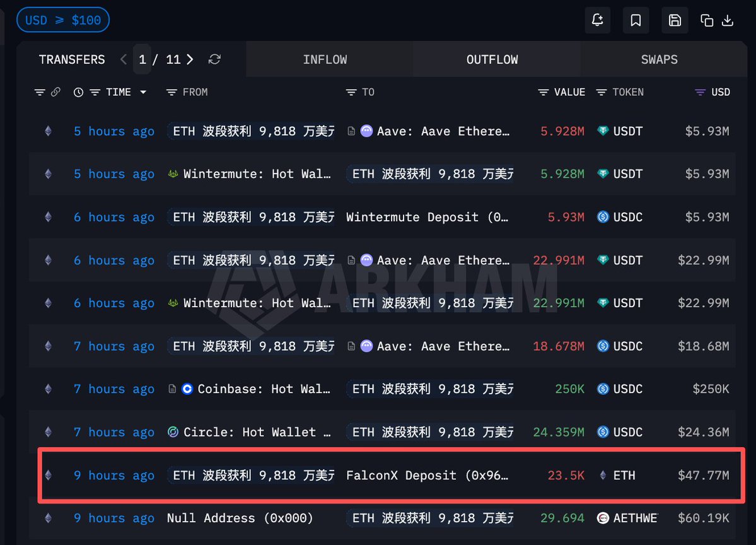The height and width of the screenshot is (545, 756).
Task: Open FalconX Deposit (0x96… address
Action: coord(427,475)
